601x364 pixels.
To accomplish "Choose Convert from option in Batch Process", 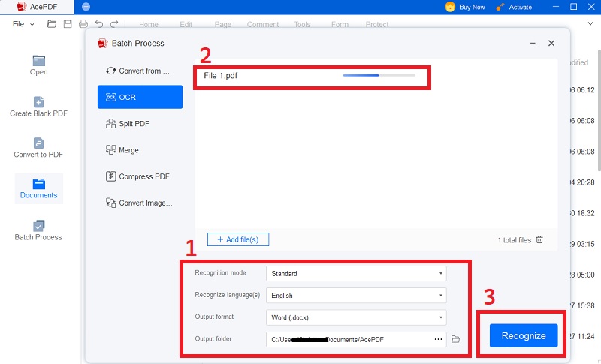I will coord(140,71).
